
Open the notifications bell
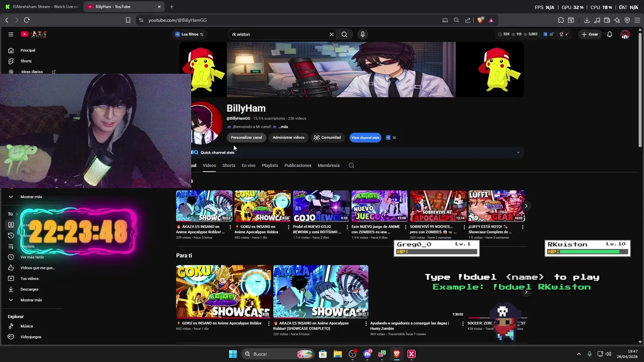(609, 34)
